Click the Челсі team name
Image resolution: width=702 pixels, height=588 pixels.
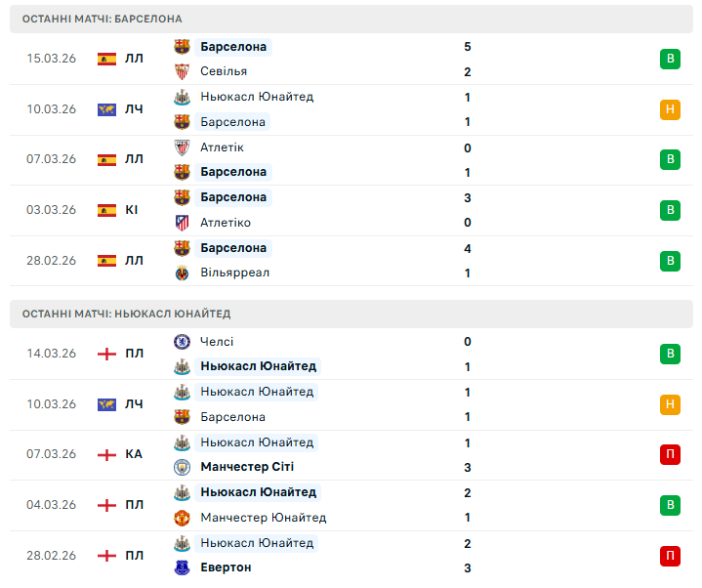coord(217,342)
